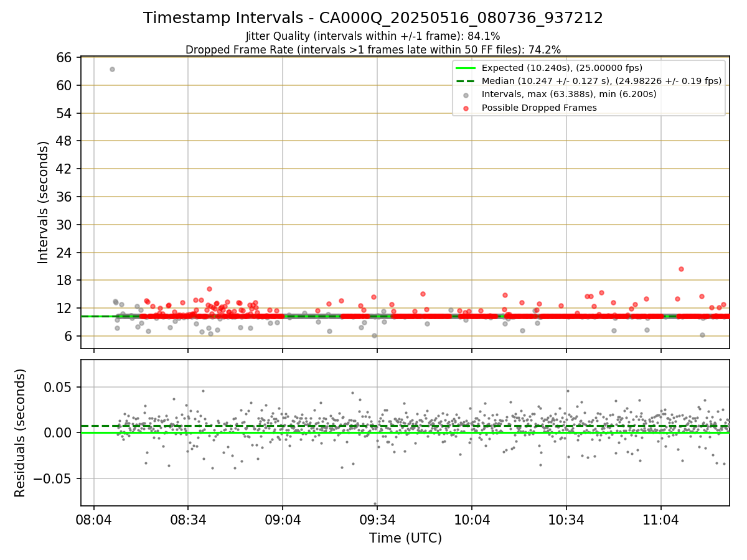Screen dimensions: 747x560
Task: Click the gray dot marker in the legend
Action: click(x=466, y=95)
